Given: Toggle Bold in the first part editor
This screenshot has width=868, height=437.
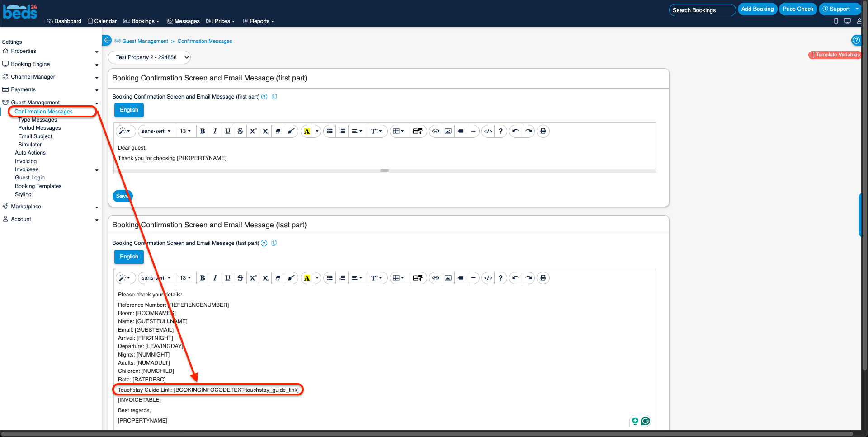Looking at the screenshot, I should click(203, 131).
